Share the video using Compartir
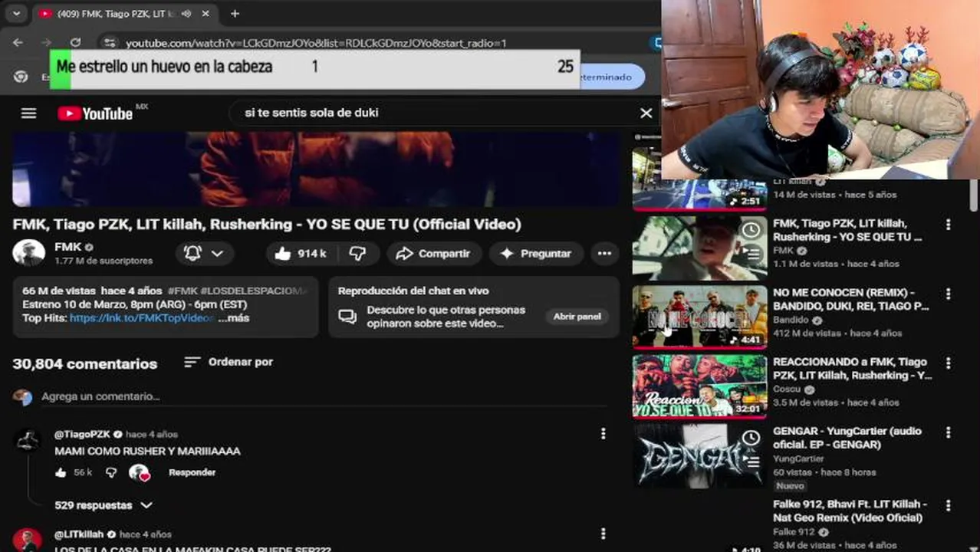980x552 pixels. 433,253
